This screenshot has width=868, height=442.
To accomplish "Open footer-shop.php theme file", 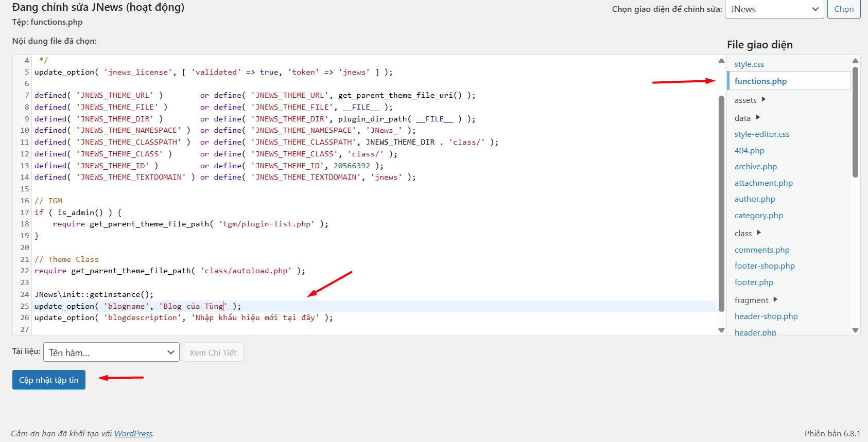I will (765, 266).
